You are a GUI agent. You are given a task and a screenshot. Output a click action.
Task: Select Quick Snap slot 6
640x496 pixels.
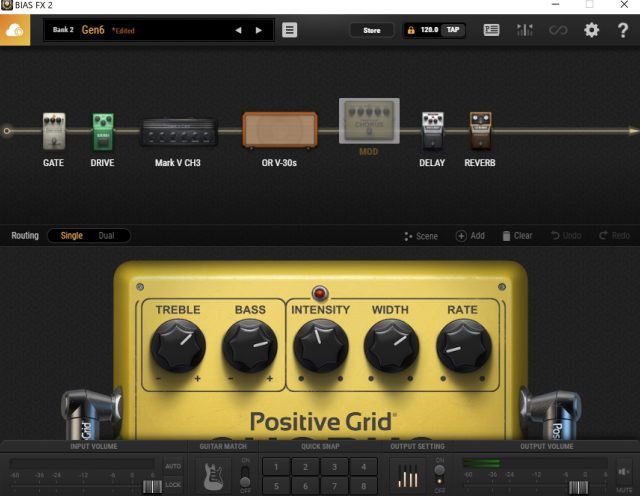point(305,486)
